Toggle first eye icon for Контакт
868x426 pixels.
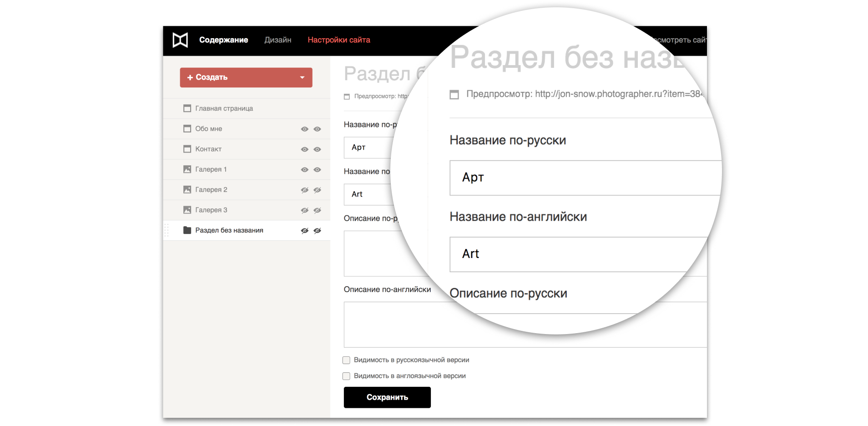pos(305,149)
